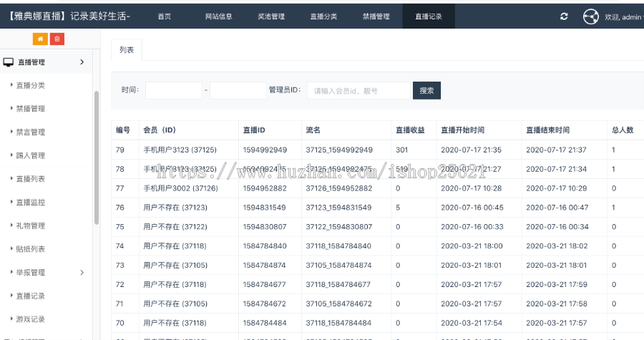This screenshot has height=340, width=644.
Task: Click the red trash icon button
Action: click(x=57, y=39)
